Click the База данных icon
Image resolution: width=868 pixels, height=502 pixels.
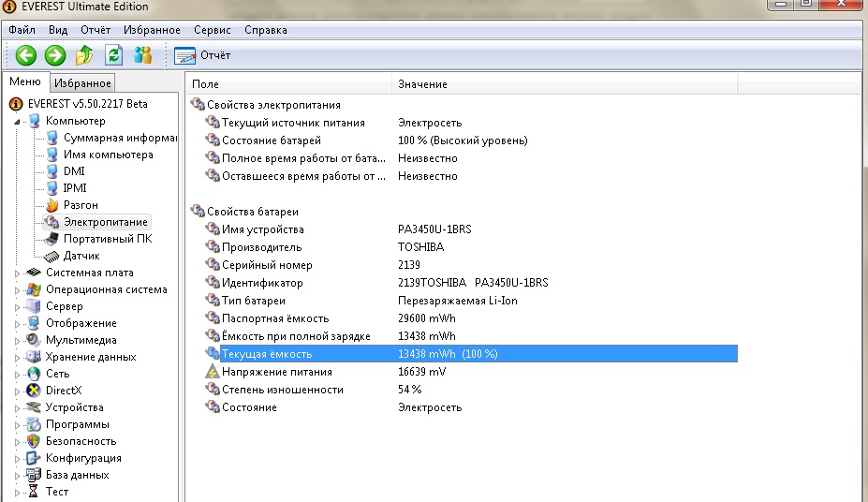point(34,475)
